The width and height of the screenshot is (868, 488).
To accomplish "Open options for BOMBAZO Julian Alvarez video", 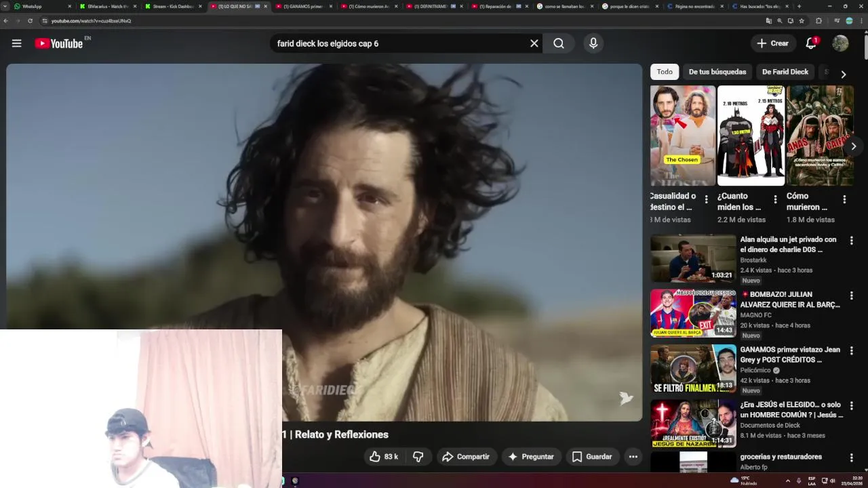I will coord(851,296).
